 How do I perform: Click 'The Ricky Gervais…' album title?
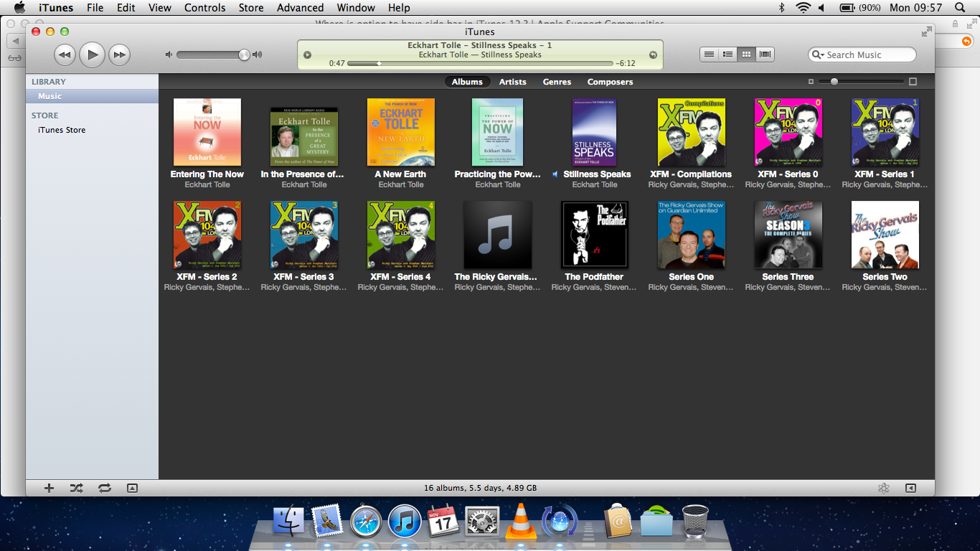pyautogui.click(x=496, y=277)
